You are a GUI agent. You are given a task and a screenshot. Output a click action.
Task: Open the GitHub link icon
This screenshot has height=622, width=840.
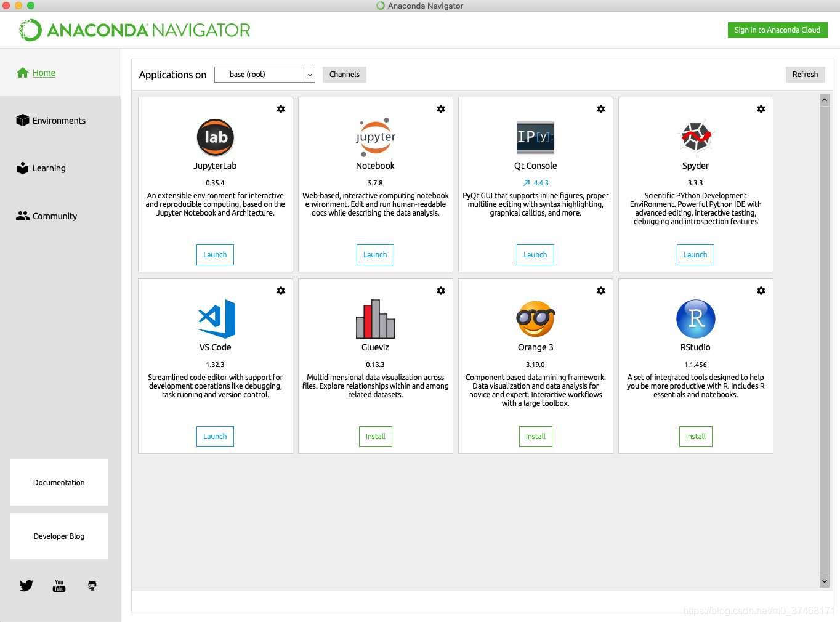[x=92, y=586]
